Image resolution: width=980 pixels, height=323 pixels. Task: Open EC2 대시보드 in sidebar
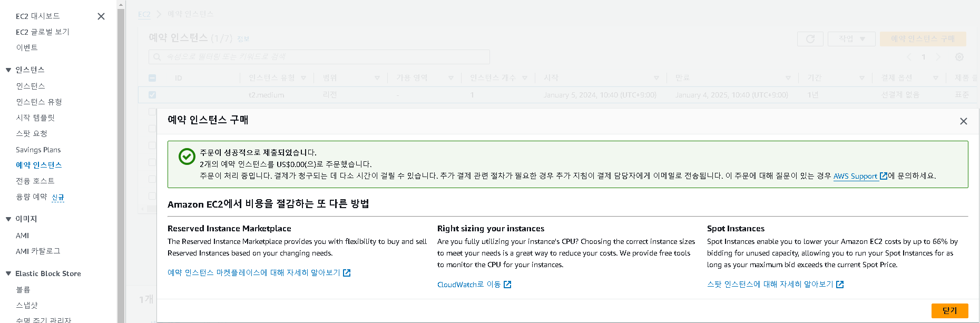tap(38, 16)
